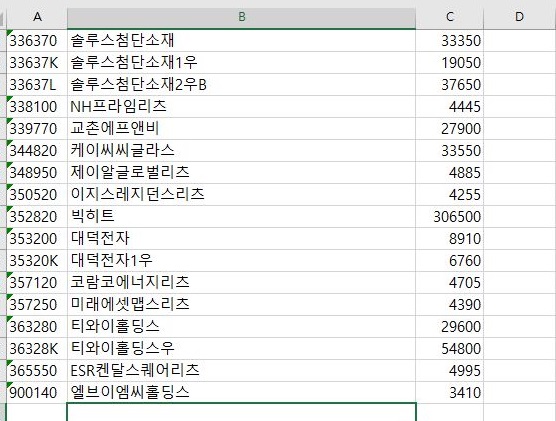Select cell containing 357250
556x421 pixels.
[x=37, y=305]
